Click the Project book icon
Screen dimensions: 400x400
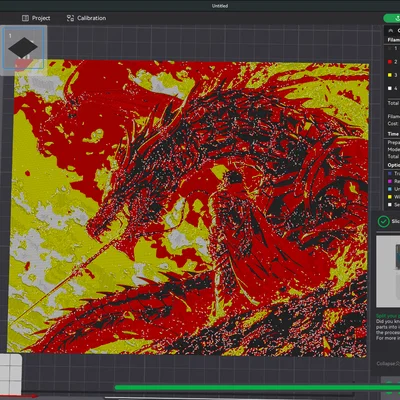pos(25,18)
